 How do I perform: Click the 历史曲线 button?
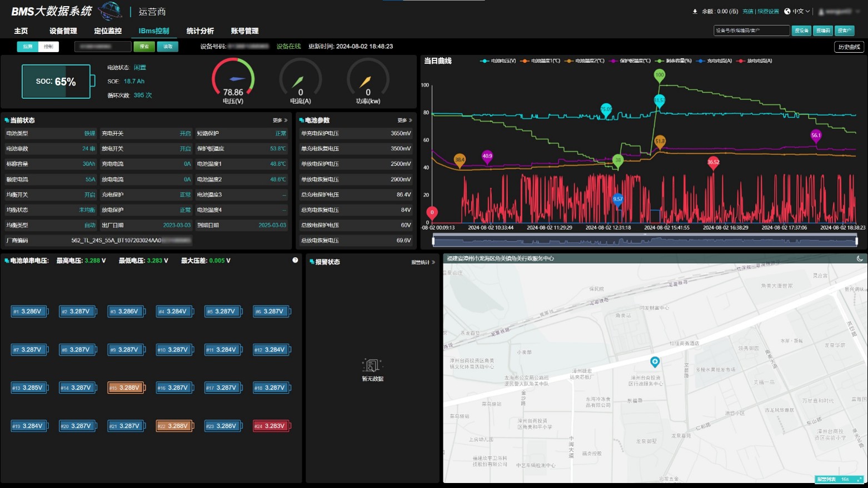pos(849,47)
